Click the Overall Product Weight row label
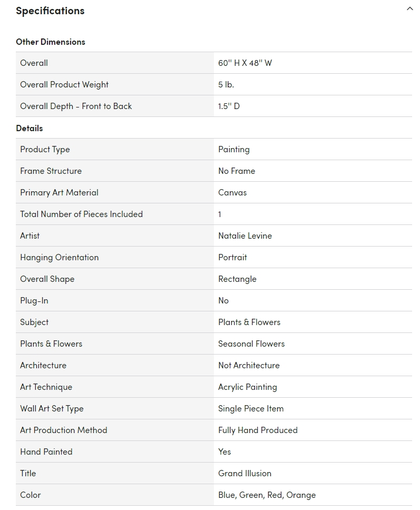The height and width of the screenshot is (510, 420). (64, 85)
